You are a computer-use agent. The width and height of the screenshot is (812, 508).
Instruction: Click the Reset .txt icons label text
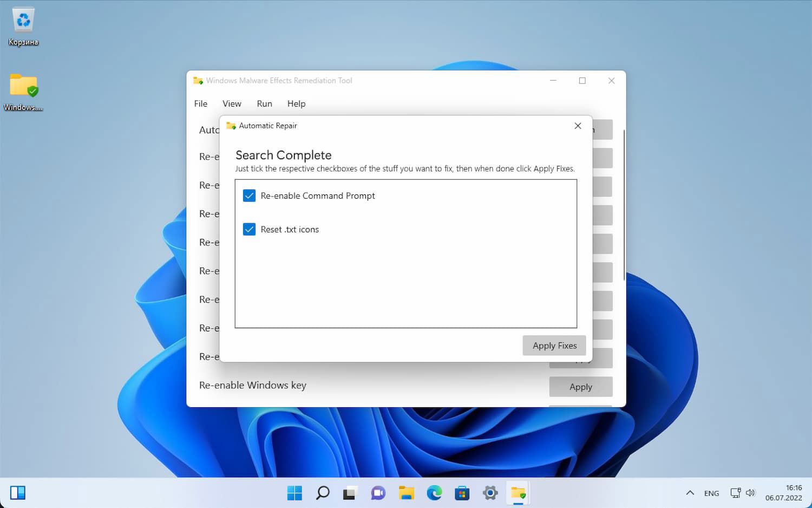(x=290, y=229)
